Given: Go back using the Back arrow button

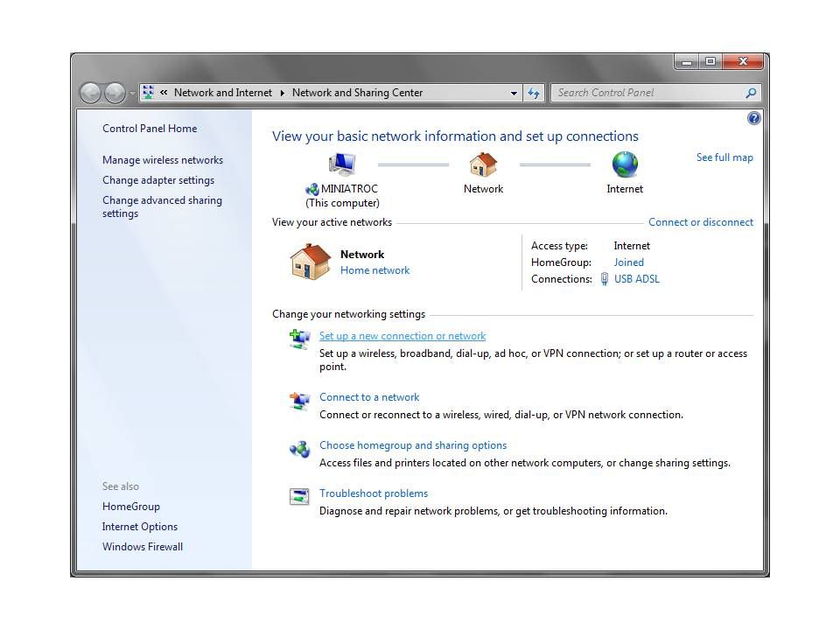Looking at the screenshot, I should click(90, 93).
